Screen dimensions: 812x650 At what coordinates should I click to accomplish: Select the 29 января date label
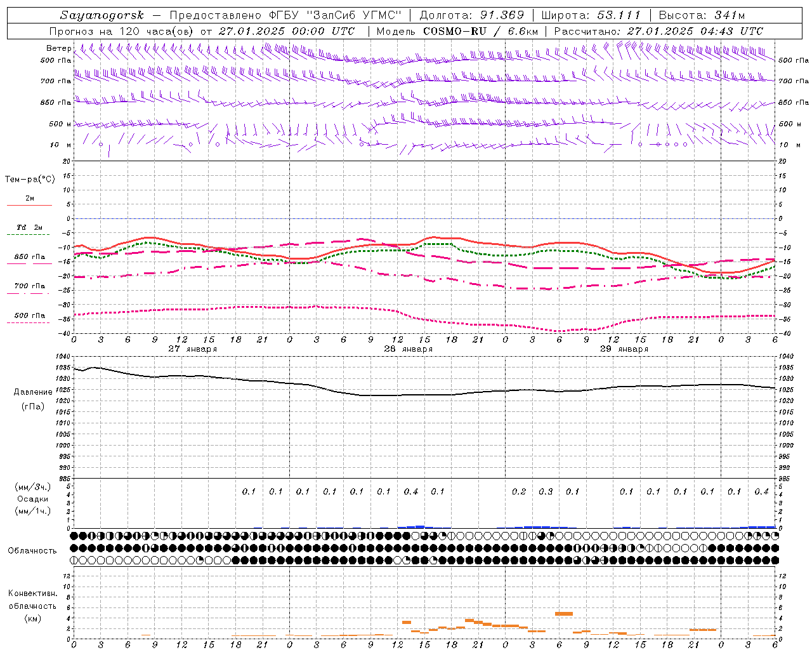tap(624, 349)
